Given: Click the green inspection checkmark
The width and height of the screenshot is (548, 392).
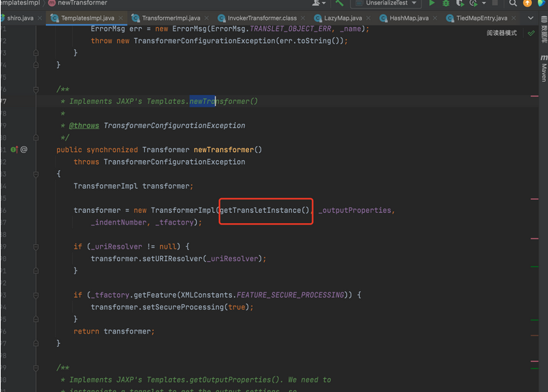Looking at the screenshot, I should pos(531,33).
